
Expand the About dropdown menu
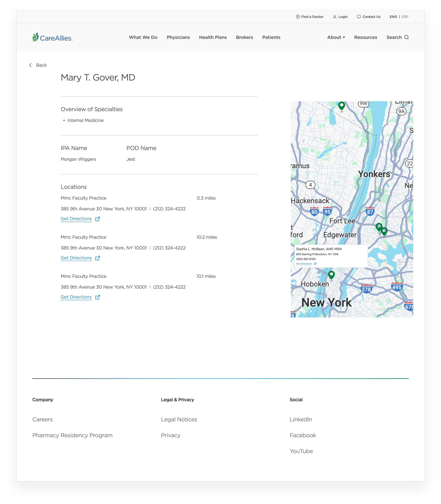click(336, 37)
